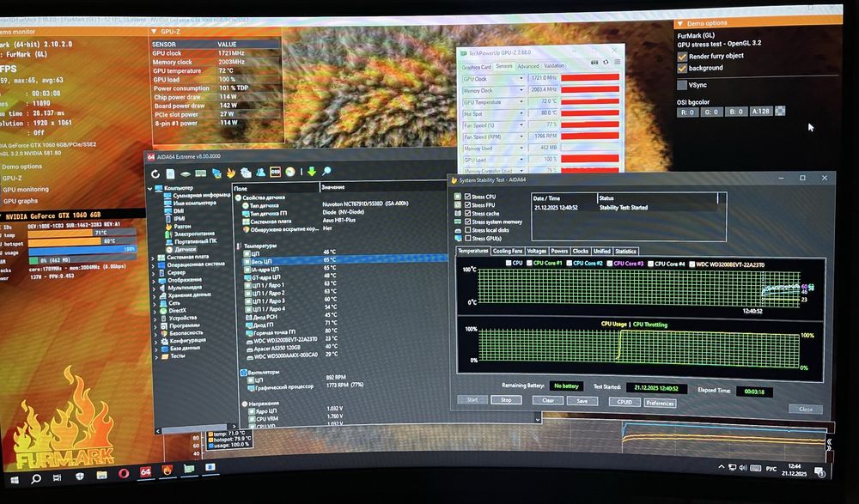Click the GPU-Z screenshot camera icon
This screenshot has height=504, width=859.
[594, 63]
